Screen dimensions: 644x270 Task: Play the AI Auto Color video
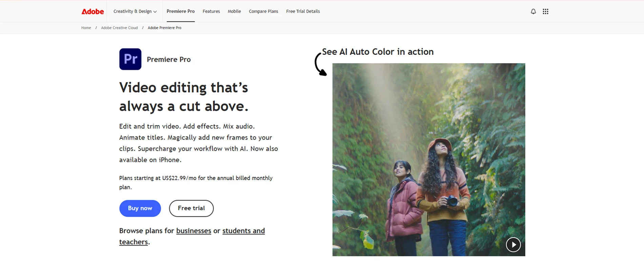(513, 245)
